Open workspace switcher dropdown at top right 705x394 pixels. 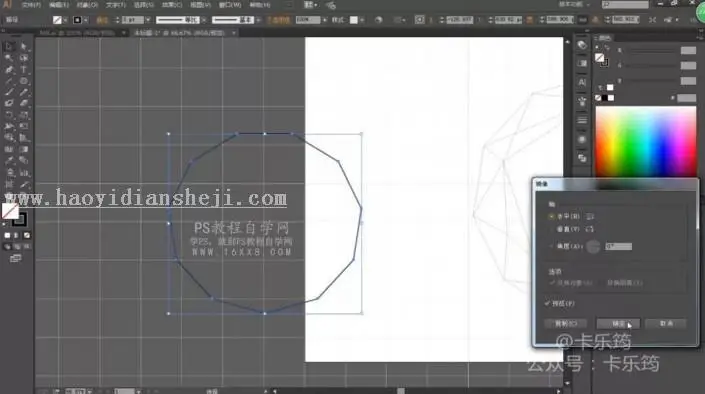click(575, 4)
